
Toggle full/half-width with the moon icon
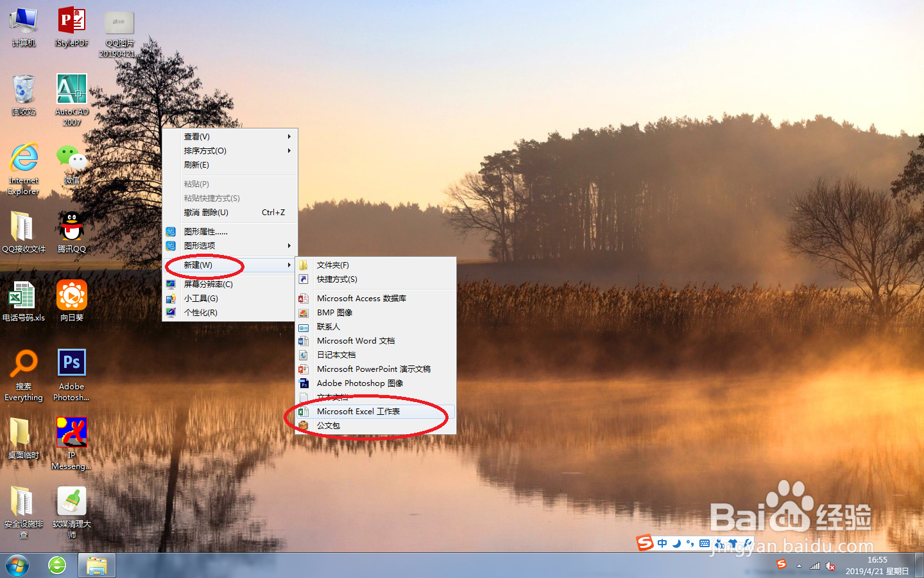click(677, 543)
